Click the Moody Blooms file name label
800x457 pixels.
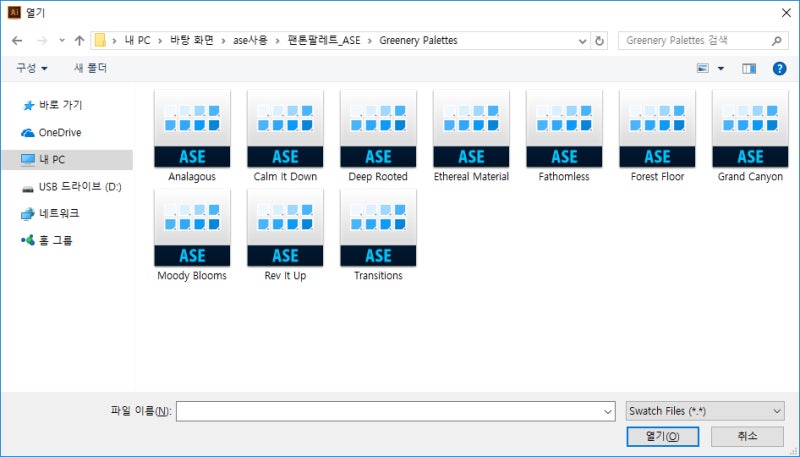pyautogui.click(x=192, y=275)
